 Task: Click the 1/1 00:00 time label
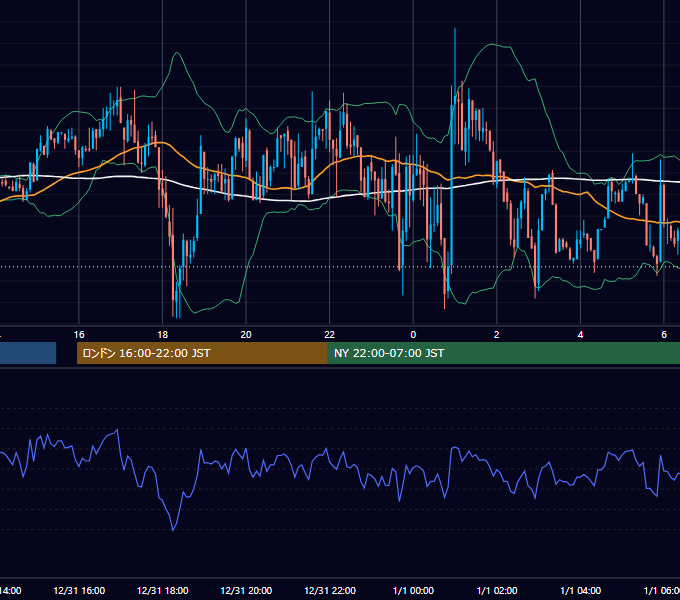413,590
